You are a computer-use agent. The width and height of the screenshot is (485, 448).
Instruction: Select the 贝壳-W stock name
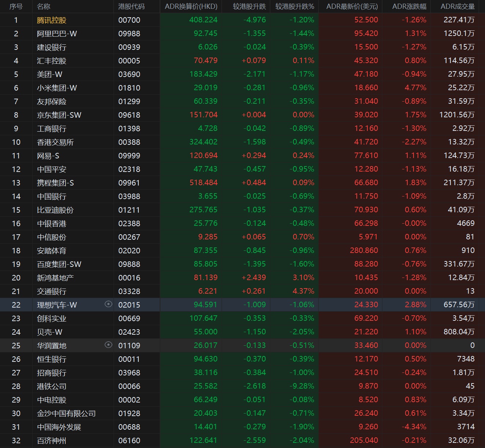pos(49,332)
